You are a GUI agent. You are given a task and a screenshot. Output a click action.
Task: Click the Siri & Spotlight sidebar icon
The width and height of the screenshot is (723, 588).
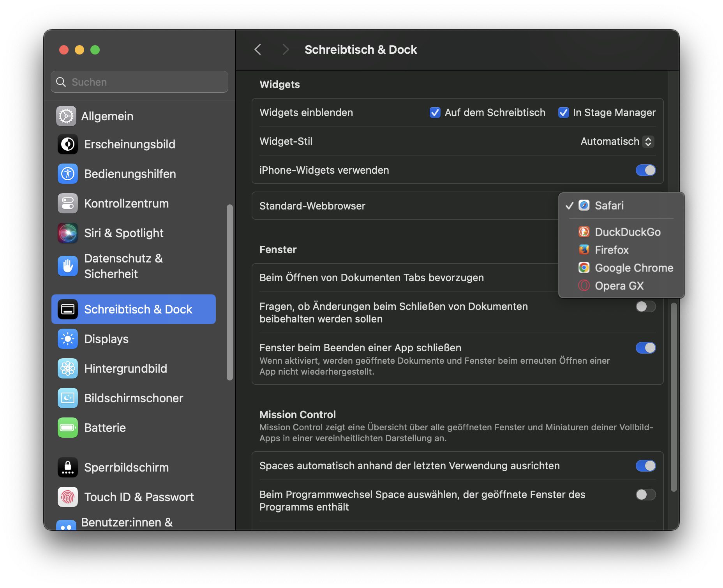coord(68,233)
